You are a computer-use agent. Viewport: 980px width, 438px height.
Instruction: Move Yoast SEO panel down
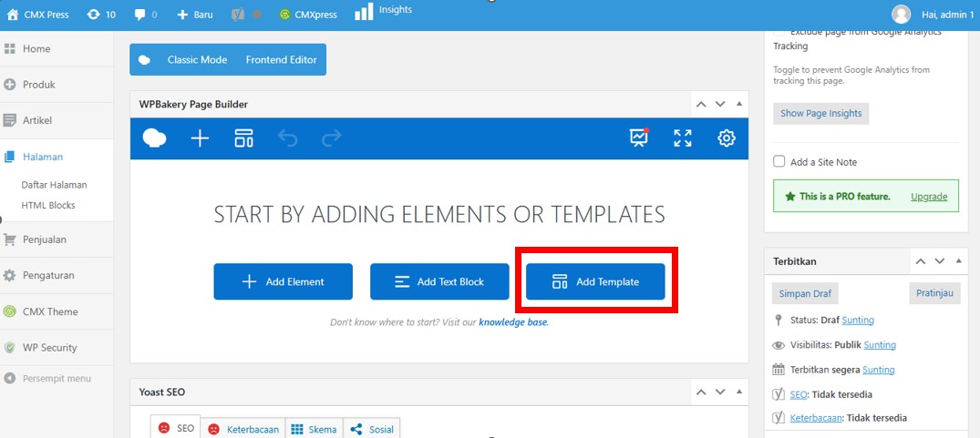720,392
